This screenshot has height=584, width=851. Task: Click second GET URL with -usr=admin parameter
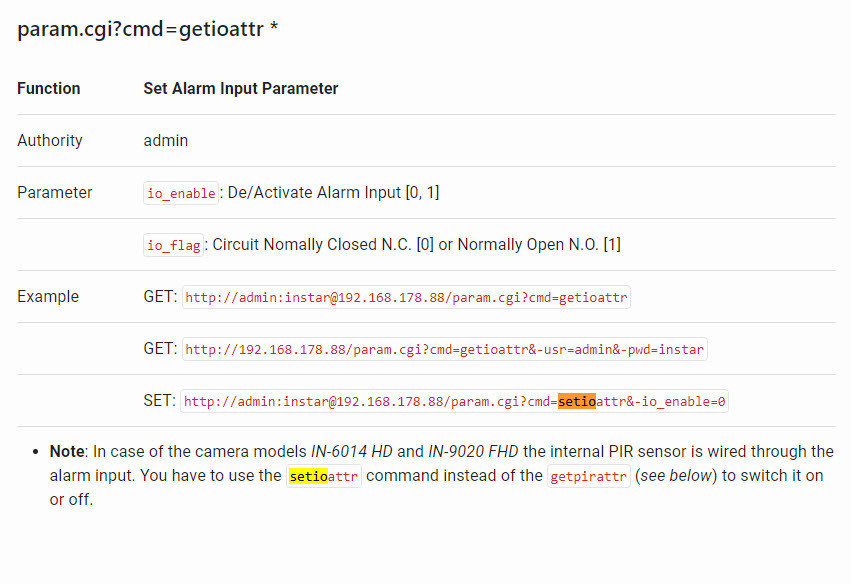point(444,350)
